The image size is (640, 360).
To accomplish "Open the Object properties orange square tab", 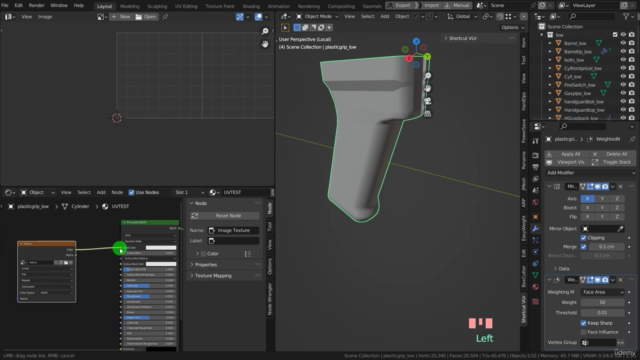I will point(535,216).
